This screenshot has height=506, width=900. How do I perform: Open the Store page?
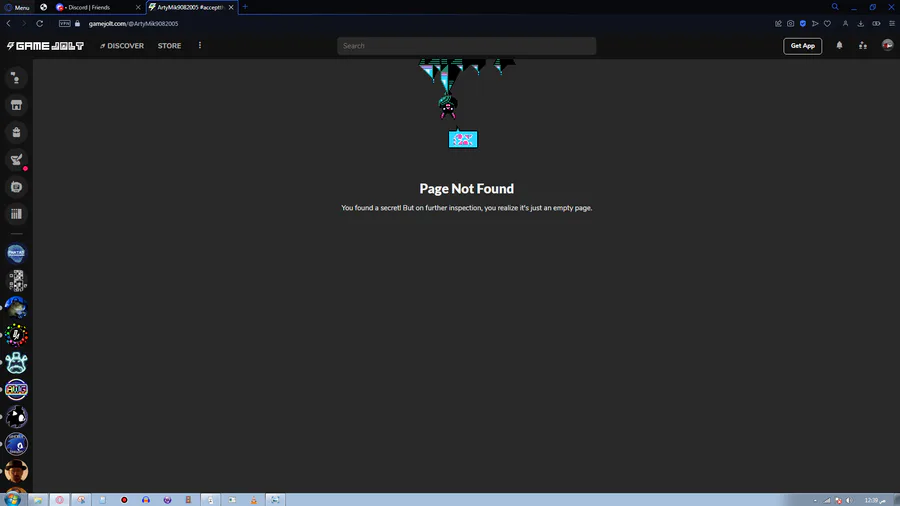pos(169,46)
